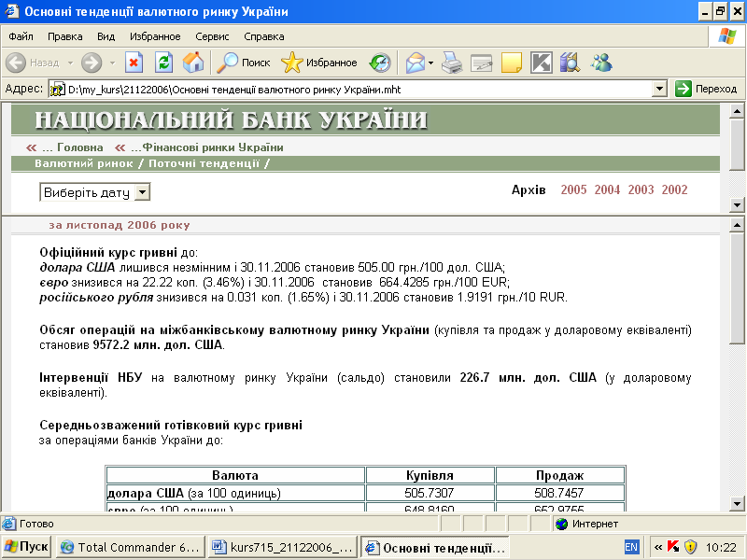Screen dimensions: 747x560
Task: Open the Messenger people icon
Action: coord(601,63)
